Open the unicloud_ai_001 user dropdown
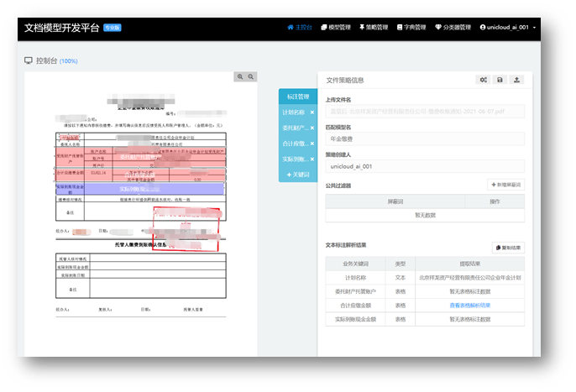 point(507,27)
